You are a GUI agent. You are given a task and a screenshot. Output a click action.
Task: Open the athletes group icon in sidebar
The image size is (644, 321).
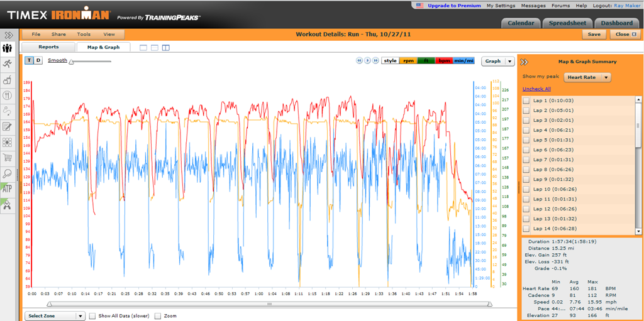(x=7, y=48)
